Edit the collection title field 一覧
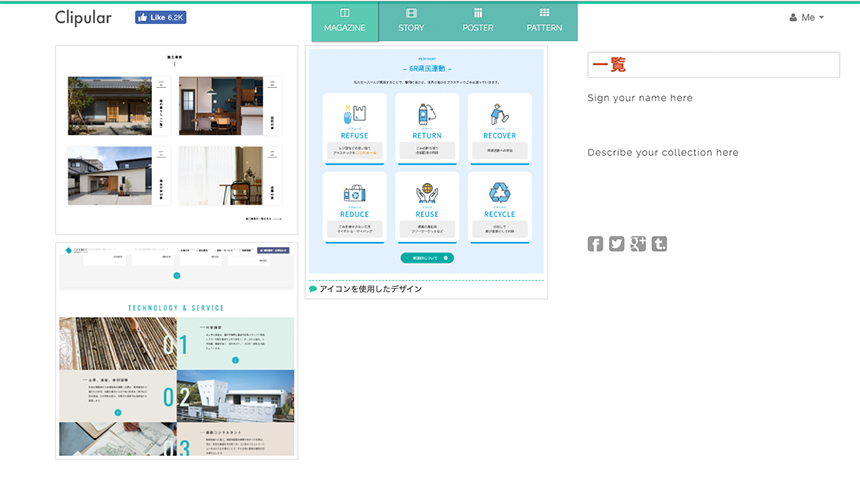Viewport: 860px width, 499px height. (713, 65)
